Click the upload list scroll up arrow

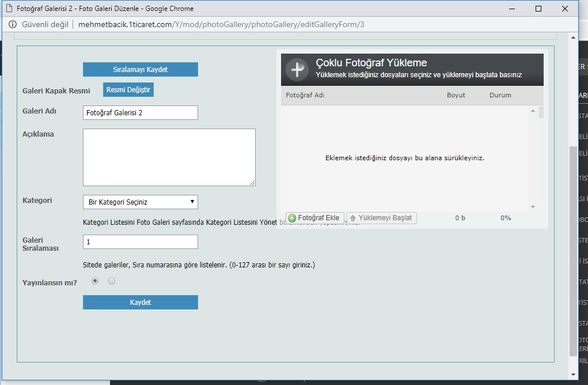coord(533,111)
